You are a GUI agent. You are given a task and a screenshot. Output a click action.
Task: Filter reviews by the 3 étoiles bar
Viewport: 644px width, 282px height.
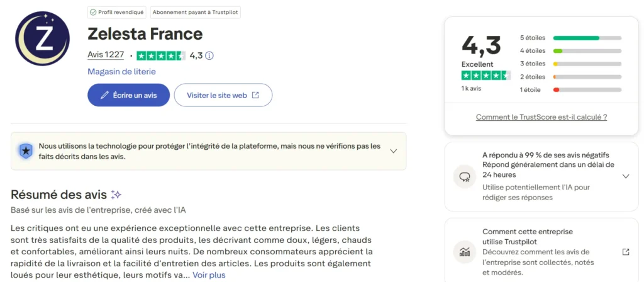click(587, 64)
